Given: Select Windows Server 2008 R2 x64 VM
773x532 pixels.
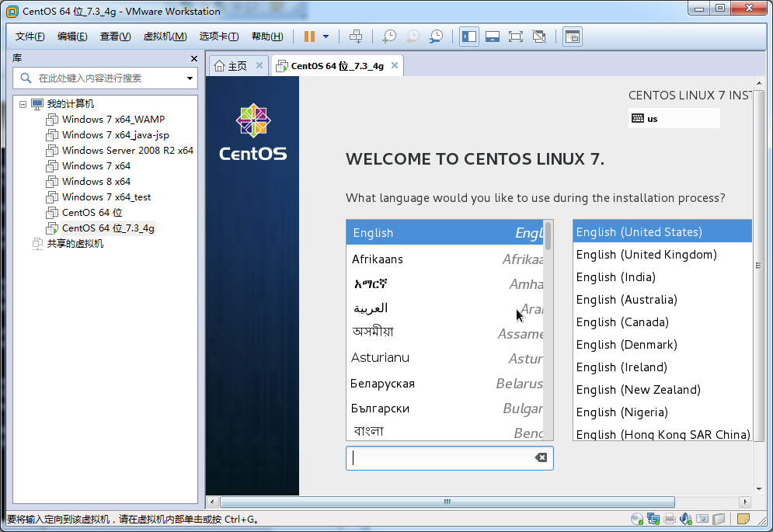Looking at the screenshot, I should pyautogui.click(x=127, y=151).
